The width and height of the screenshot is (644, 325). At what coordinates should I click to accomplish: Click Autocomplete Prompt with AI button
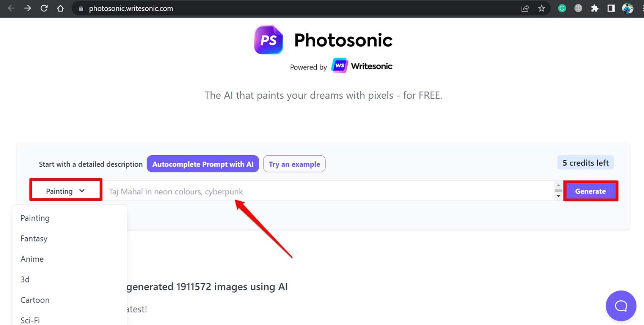click(x=203, y=164)
